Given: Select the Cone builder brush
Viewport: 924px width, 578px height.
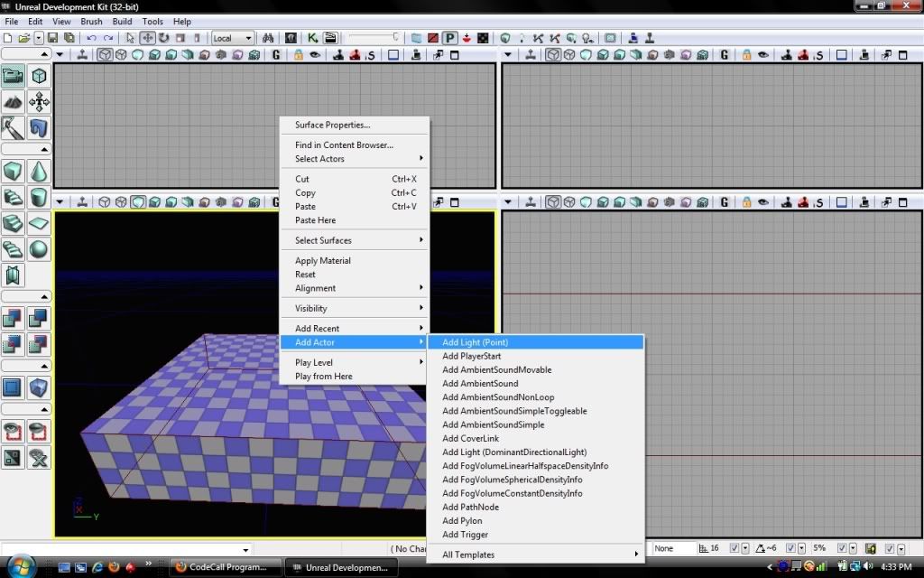Looking at the screenshot, I should click(x=39, y=171).
